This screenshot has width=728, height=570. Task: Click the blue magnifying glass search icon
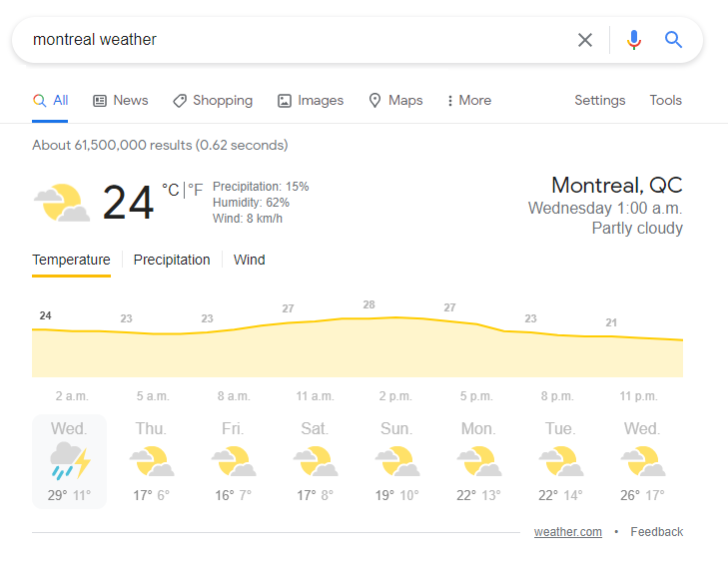click(674, 40)
